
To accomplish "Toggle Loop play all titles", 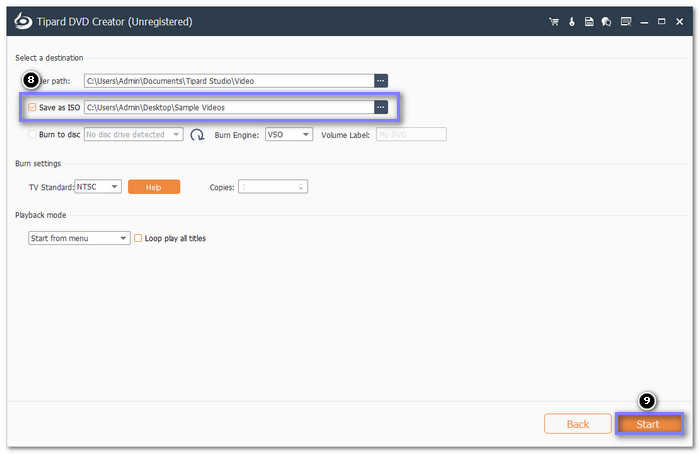I will coord(138,238).
